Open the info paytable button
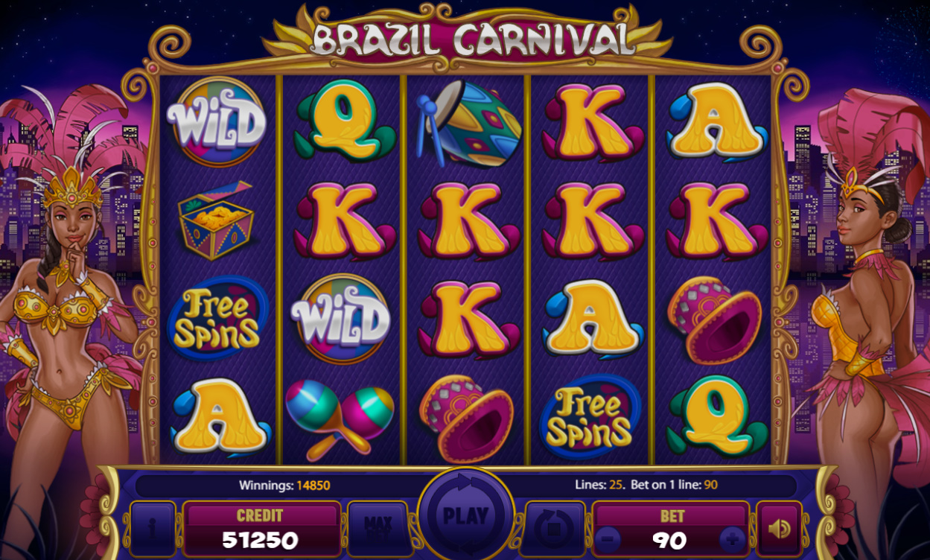This screenshot has height=560, width=930. 153,529
